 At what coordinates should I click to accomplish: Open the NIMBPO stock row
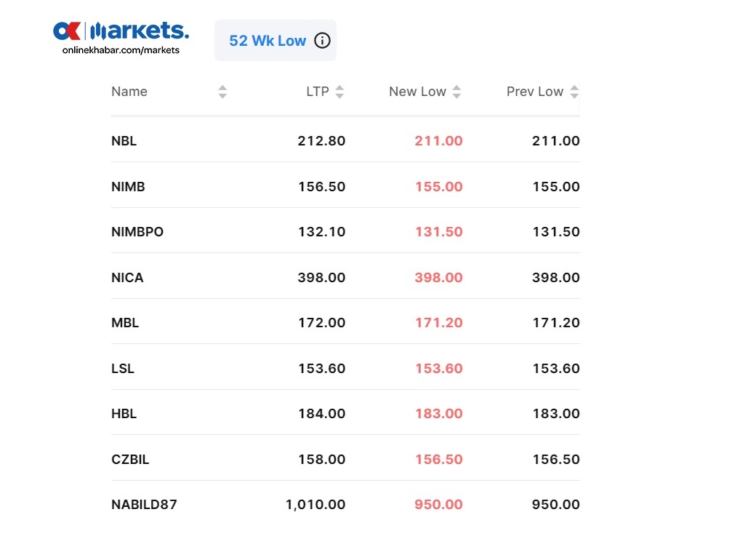[345, 231]
